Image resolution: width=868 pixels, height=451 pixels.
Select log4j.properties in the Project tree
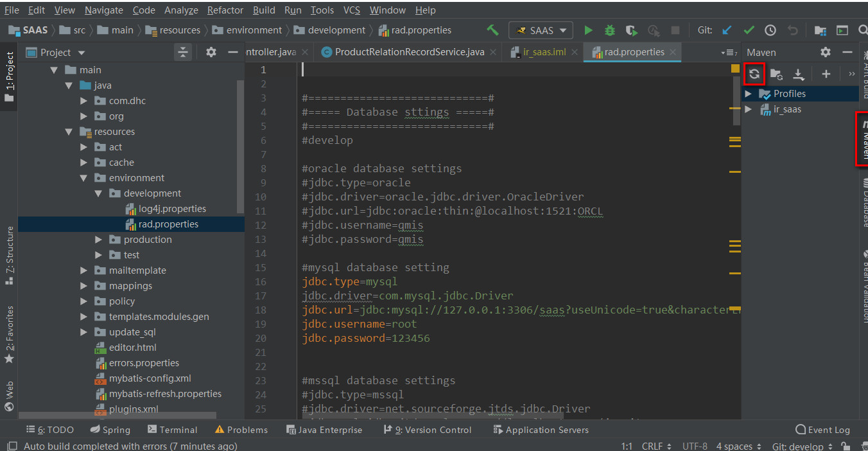171,208
